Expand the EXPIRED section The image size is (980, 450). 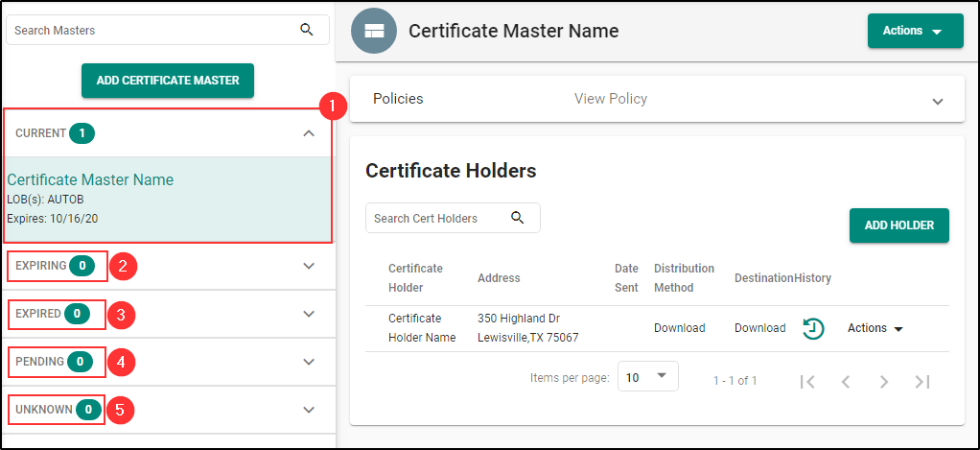(309, 314)
